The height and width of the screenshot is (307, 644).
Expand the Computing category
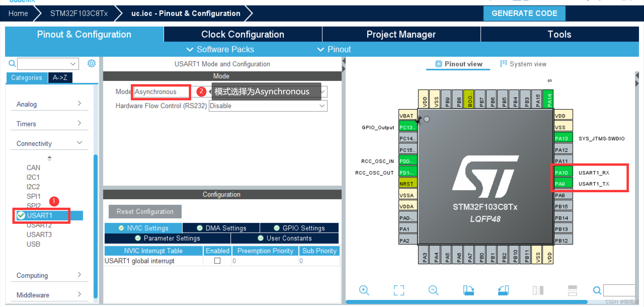50,275
